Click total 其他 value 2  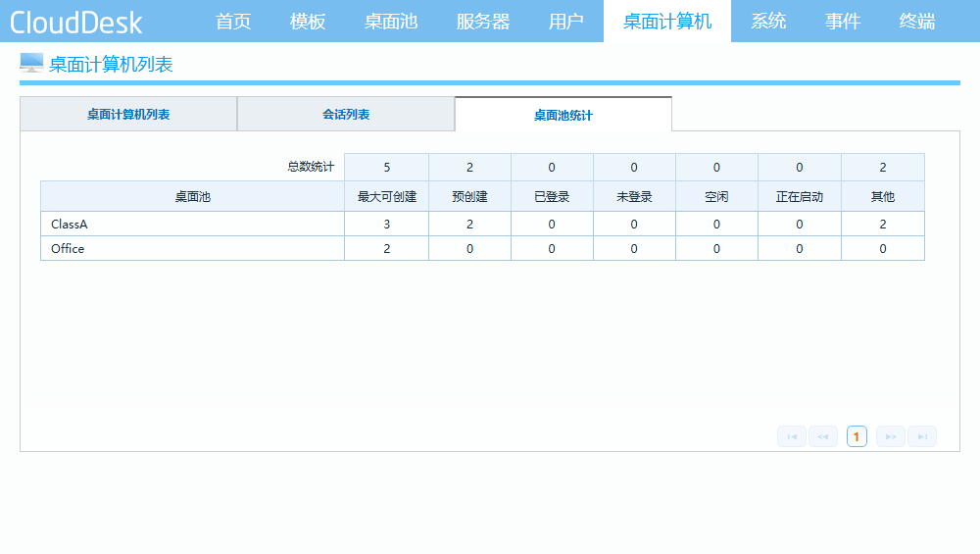(x=883, y=167)
